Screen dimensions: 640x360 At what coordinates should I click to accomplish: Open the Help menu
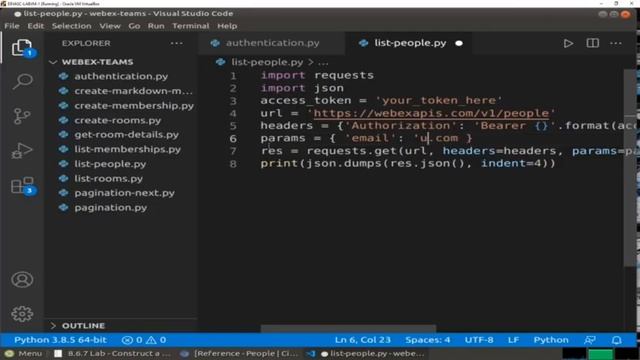(x=227, y=26)
